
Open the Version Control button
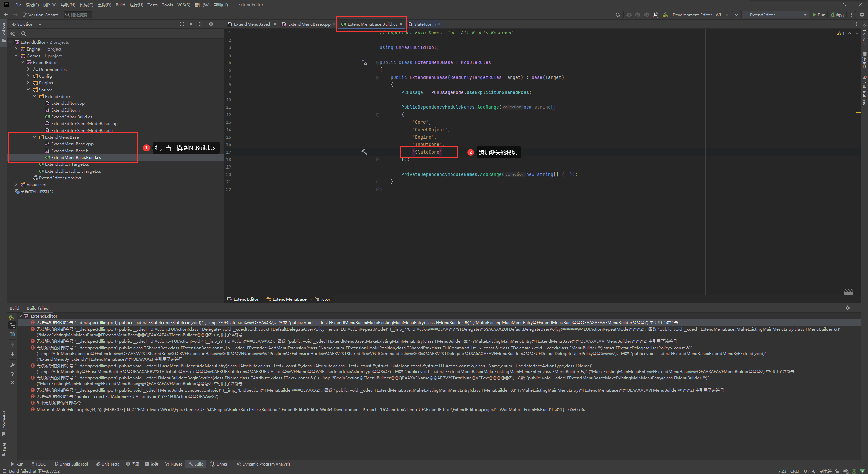[x=41, y=15]
